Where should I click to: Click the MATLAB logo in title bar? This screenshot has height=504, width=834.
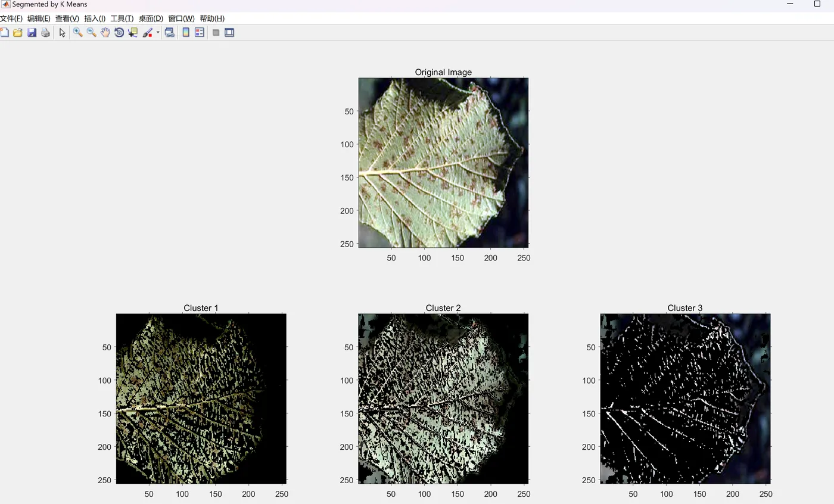5,4
